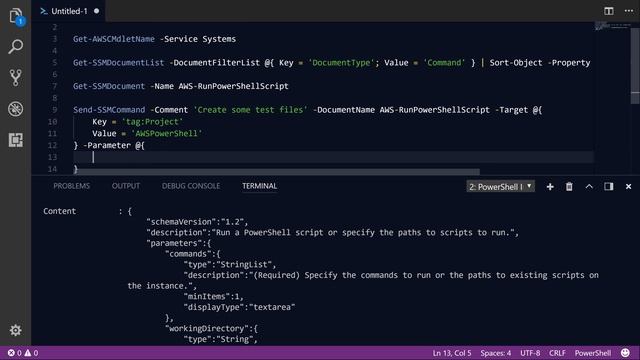Switch to the DEBUG CONSOLE tab

click(191, 186)
